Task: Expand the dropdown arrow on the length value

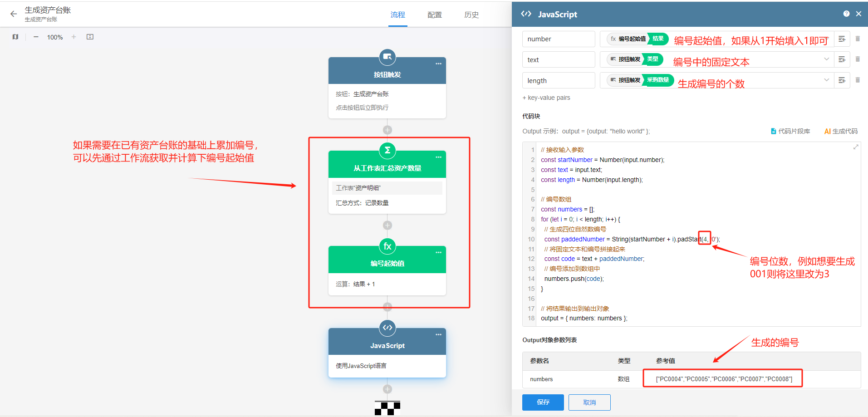Action: (827, 80)
